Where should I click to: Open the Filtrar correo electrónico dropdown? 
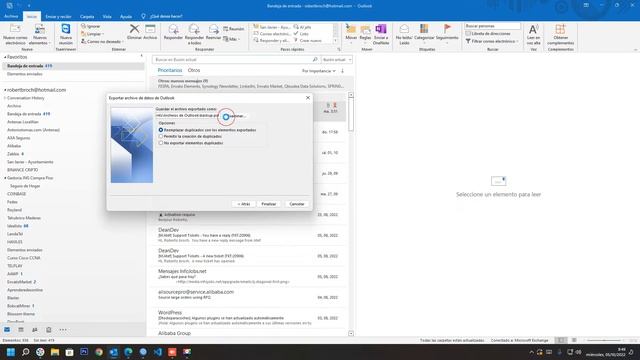(x=492, y=41)
